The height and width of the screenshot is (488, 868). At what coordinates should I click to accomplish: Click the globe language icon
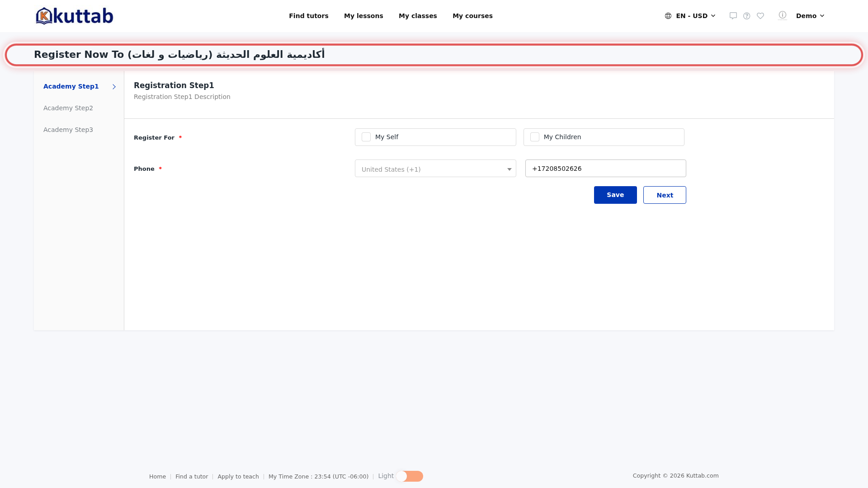coord(668,16)
